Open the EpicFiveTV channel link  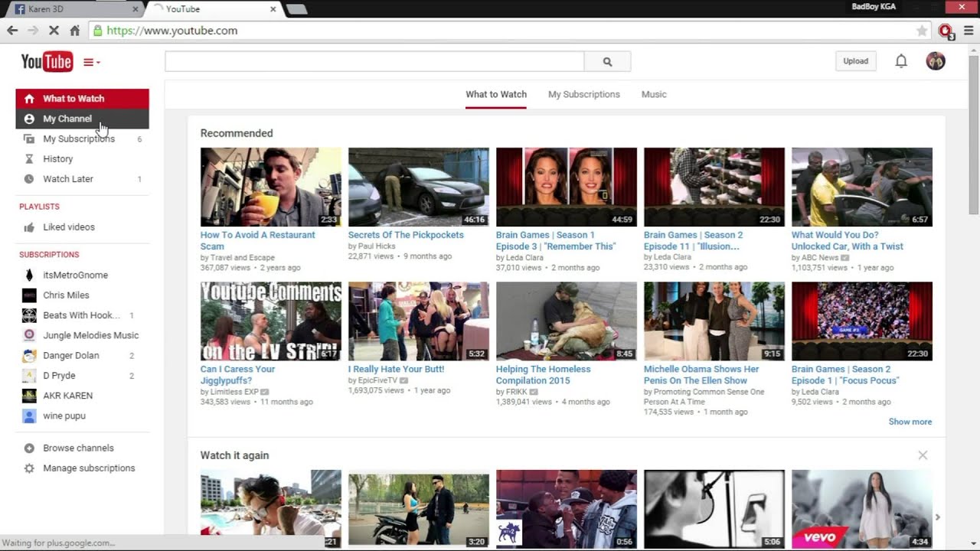pos(377,380)
